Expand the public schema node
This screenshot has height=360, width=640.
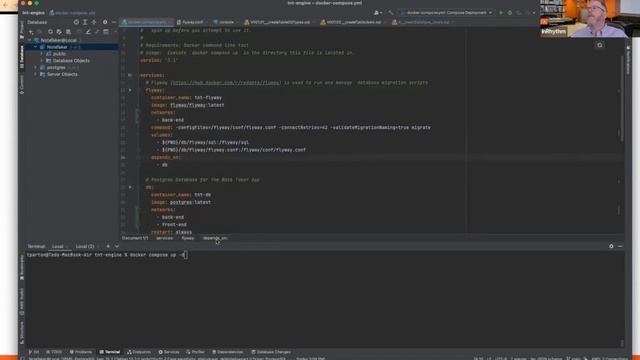pyautogui.click(x=42, y=54)
